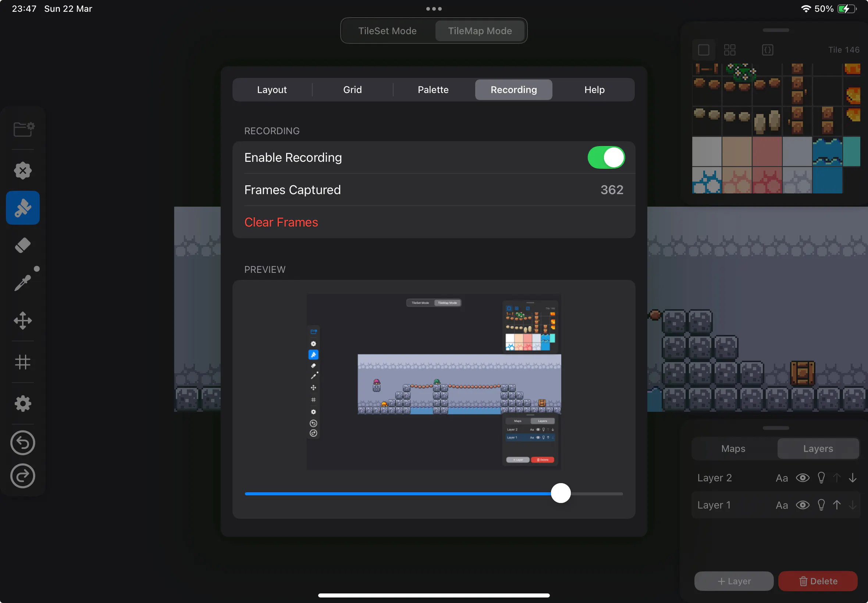868x603 pixels.
Task: Click the redo arrow icon
Action: pos(23,476)
